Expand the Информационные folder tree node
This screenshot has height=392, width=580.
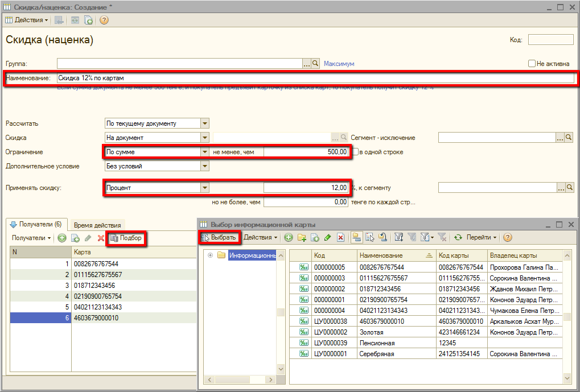(211, 255)
